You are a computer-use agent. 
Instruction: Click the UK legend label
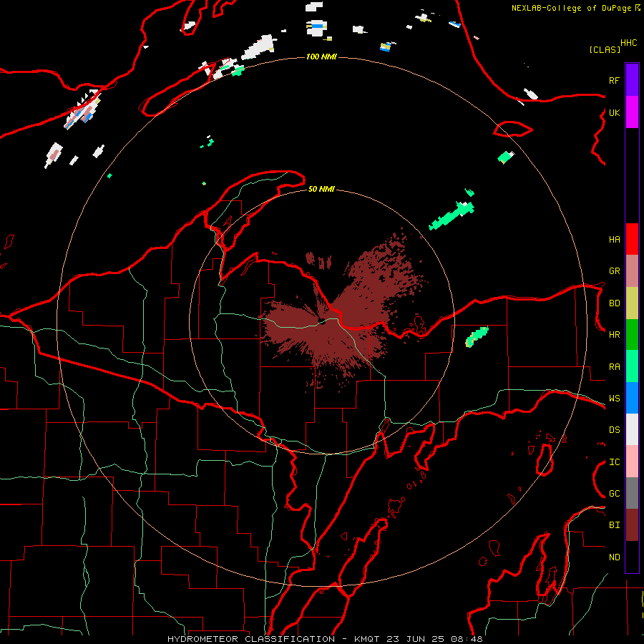614,112
